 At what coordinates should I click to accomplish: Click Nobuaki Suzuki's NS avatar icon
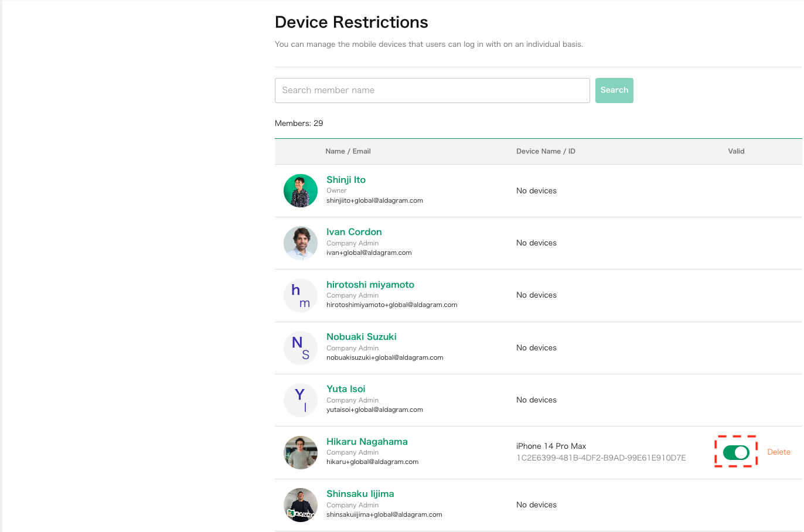click(x=300, y=347)
